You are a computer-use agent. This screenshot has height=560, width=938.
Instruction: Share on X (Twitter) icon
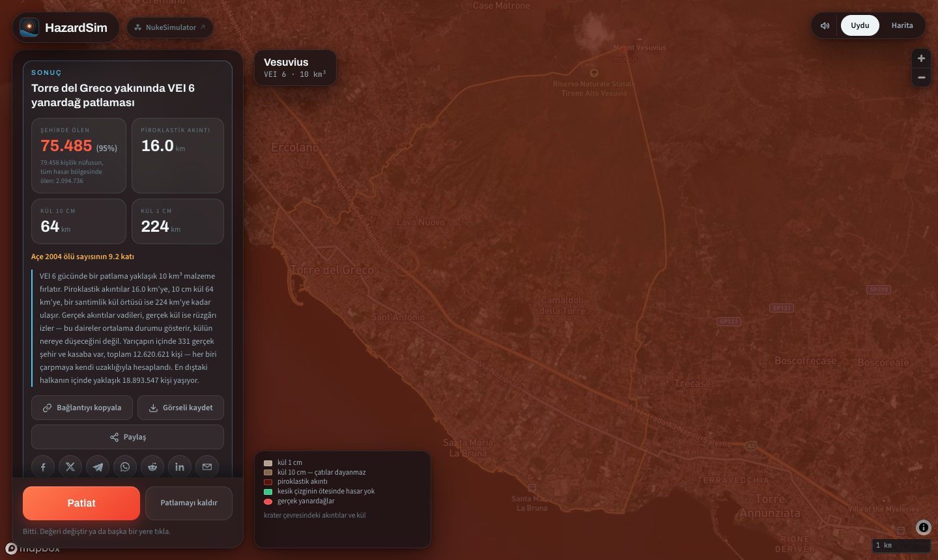pyautogui.click(x=70, y=467)
